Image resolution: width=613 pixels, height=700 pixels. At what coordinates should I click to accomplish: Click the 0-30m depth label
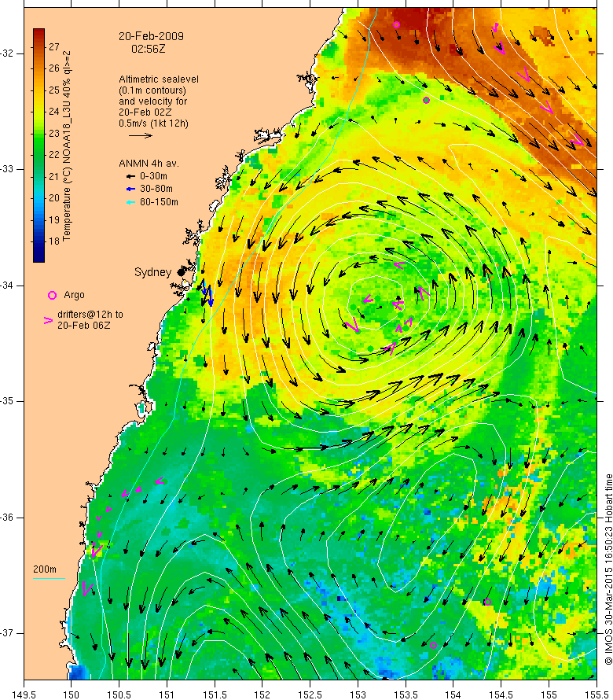click(153, 176)
